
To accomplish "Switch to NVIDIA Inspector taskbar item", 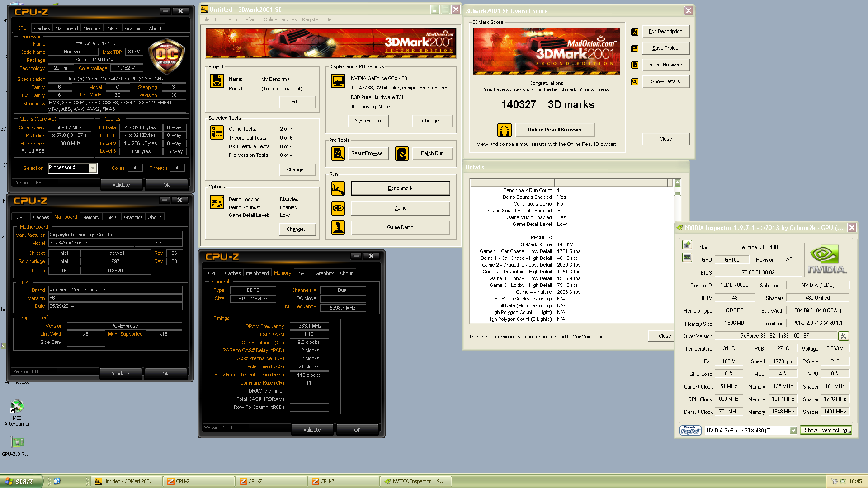I will coord(415,481).
